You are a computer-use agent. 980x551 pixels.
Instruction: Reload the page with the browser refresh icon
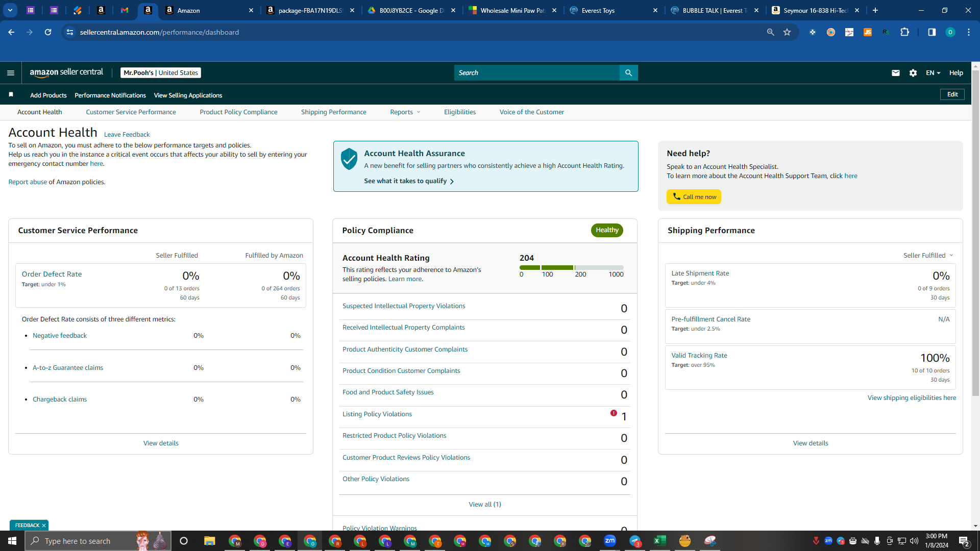pyautogui.click(x=48, y=32)
